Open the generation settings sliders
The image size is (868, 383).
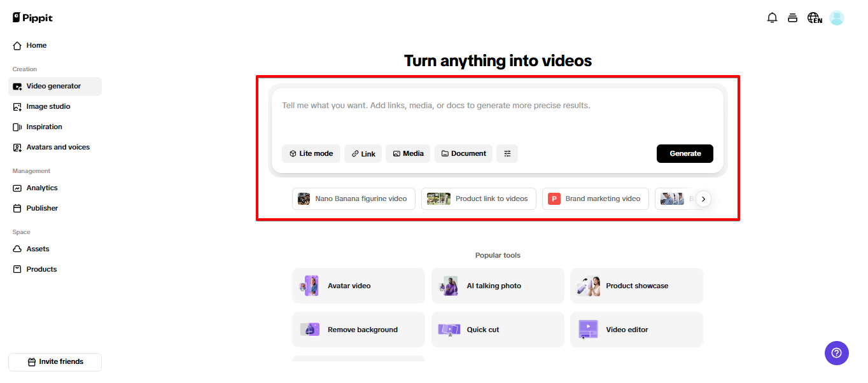(x=507, y=153)
